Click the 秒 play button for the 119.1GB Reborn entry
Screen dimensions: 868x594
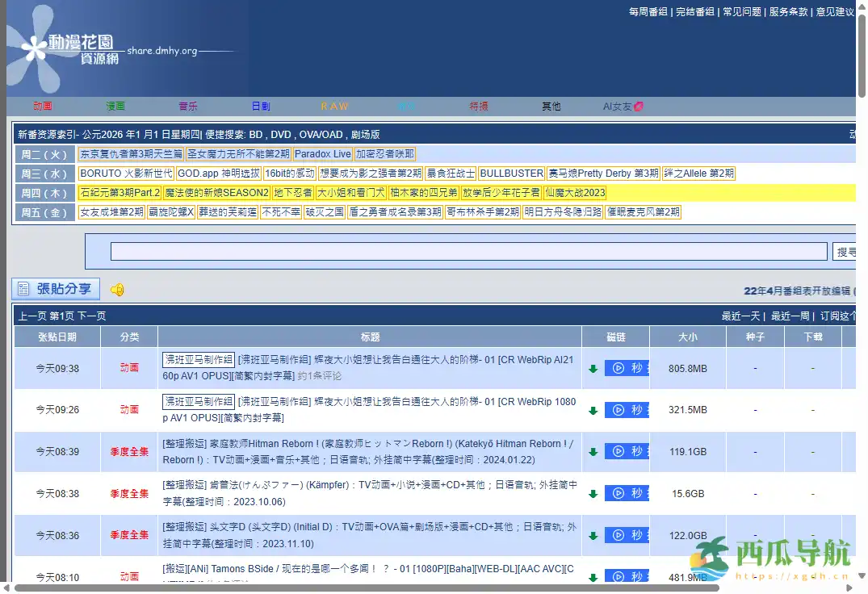tap(626, 452)
